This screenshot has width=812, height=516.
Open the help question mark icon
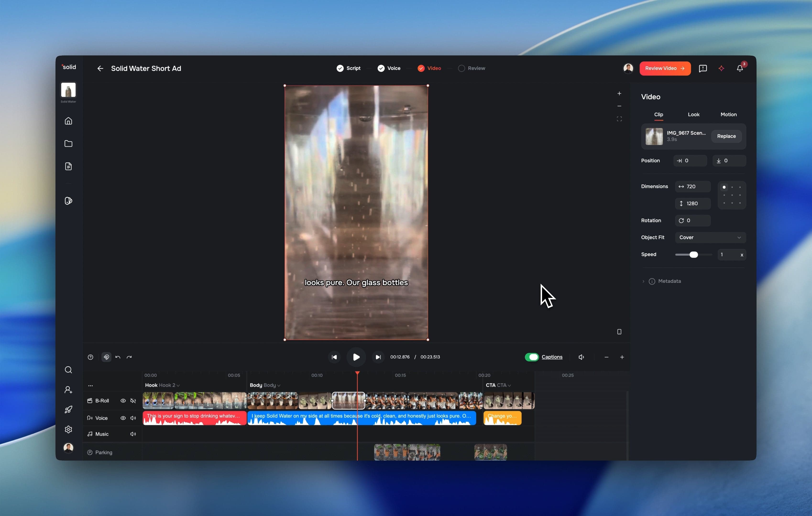(x=90, y=357)
